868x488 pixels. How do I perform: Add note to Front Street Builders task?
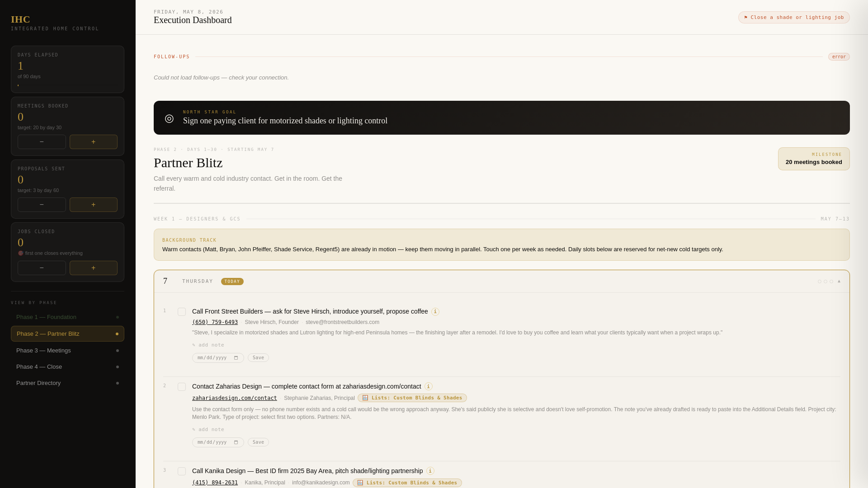tap(208, 345)
